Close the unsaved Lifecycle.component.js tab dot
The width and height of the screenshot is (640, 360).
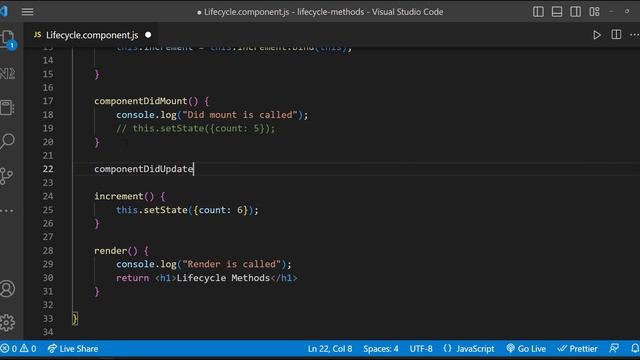pyautogui.click(x=148, y=35)
